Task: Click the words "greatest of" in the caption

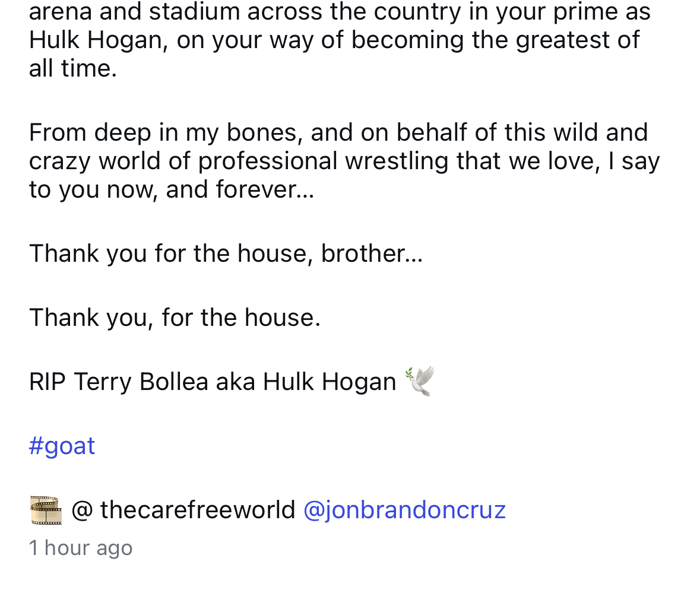Action: 578,40
